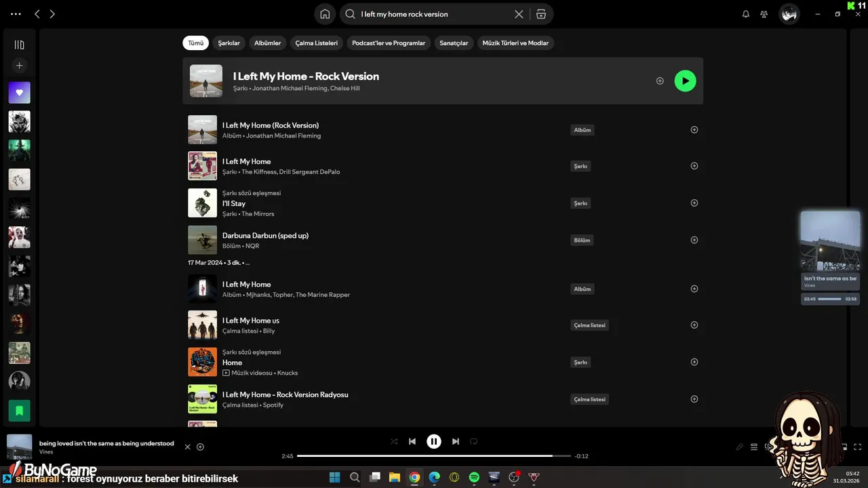This screenshot has height=488, width=868.
Task: Click the create playlist plus icon in sidebar
Action: (19, 66)
